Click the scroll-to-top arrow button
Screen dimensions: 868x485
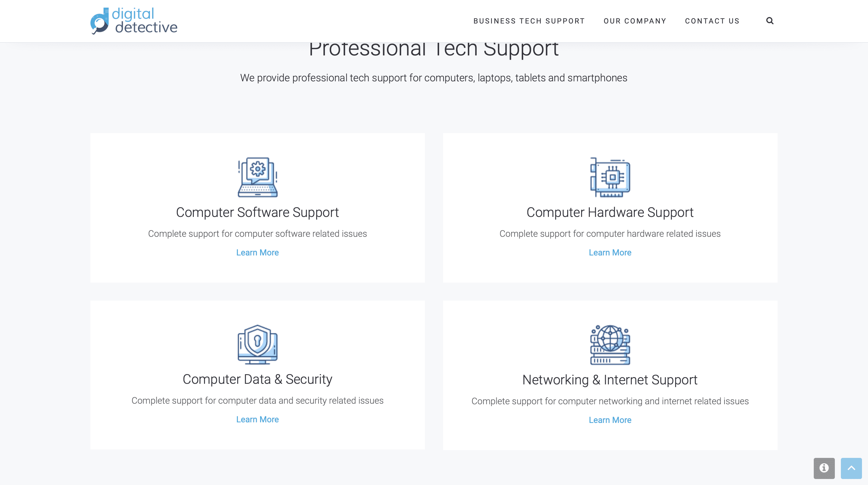pos(851,468)
